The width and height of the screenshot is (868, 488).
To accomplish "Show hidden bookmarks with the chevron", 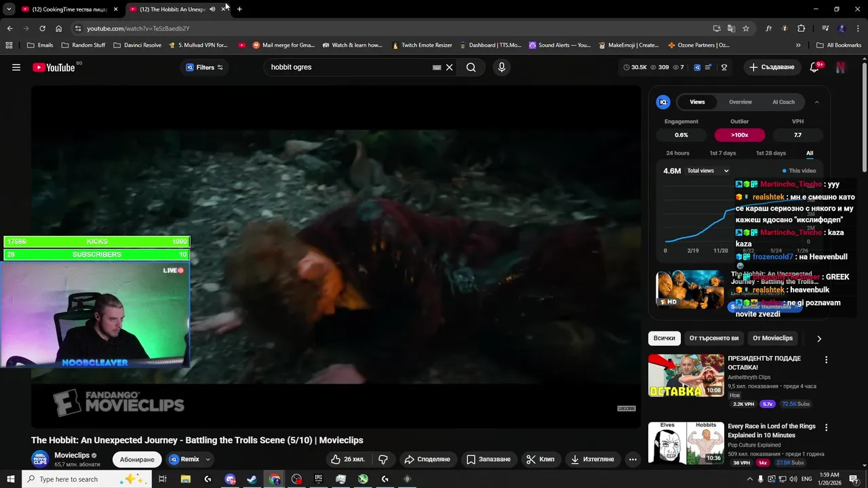I will (798, 45).
